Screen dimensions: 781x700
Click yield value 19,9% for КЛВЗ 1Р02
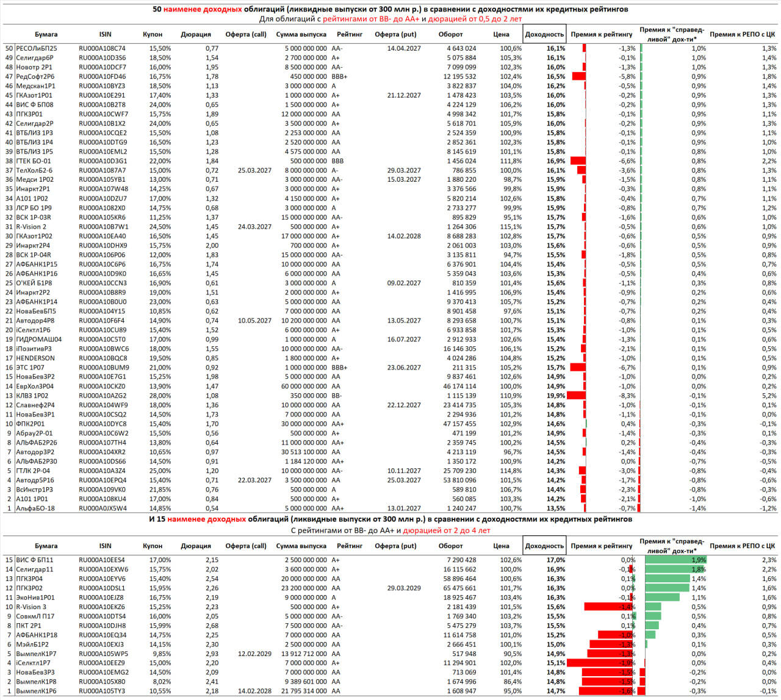click(x=556, y=396)
